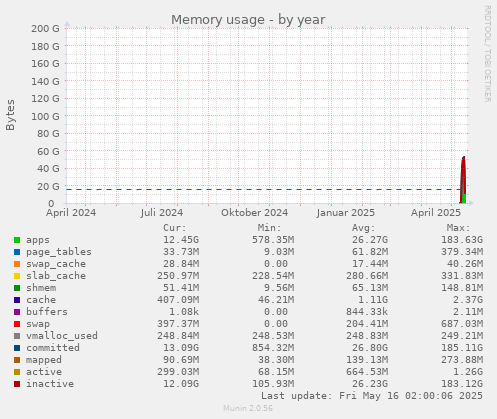Select the 'slab_cache' legend label
Screen dimensions: 497x419
tap(56, 276)
